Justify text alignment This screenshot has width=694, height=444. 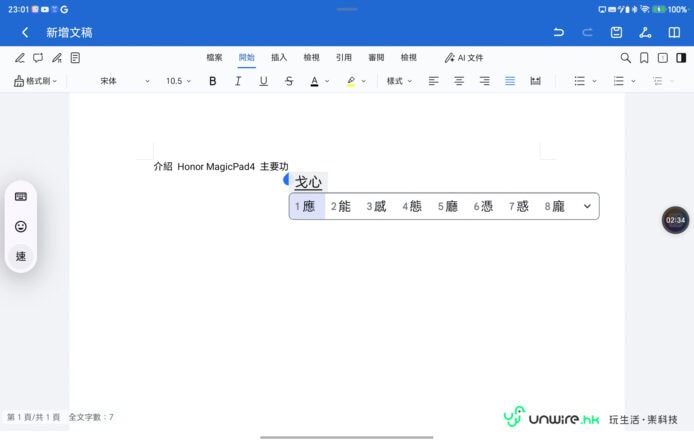(x=510, y=81)
